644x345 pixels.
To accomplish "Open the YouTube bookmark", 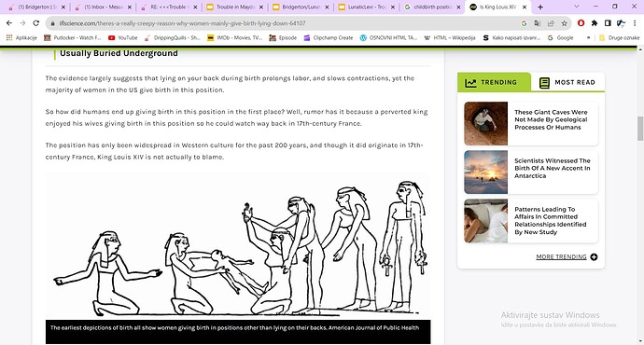I will tap(123, 37).
